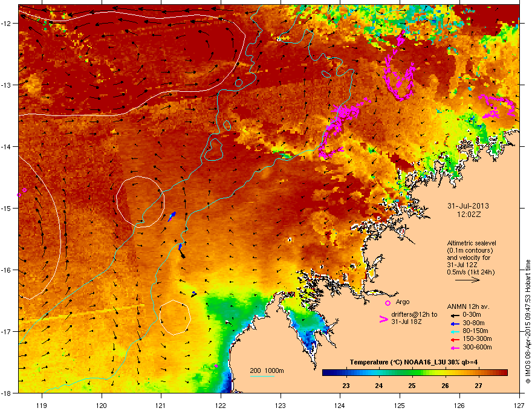This screenshot has height=411, width=532.
Task: Click the latitude axis label -16
Action: (x=6, y=270)
